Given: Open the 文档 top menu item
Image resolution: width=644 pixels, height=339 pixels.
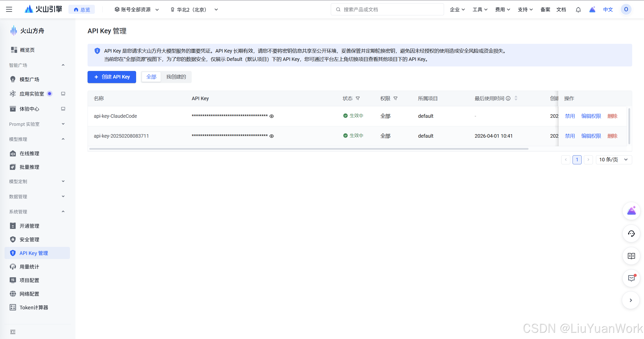Looking at the screenshot, I should coord(561,10).
